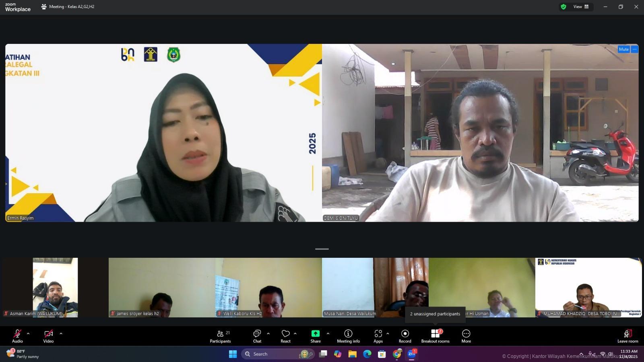
Task: Open the View layout menu
Action: [x=581, y=7]
